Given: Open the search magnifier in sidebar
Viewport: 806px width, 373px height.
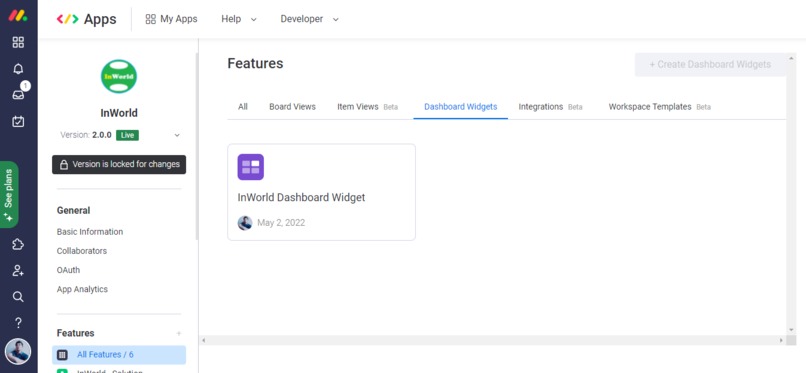Looking at the screenshot, I should pyautogui.click(x=18, y=296).
